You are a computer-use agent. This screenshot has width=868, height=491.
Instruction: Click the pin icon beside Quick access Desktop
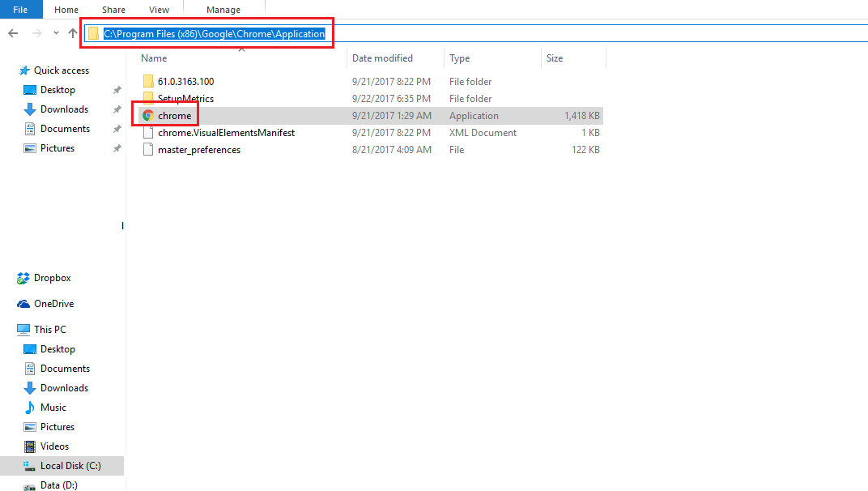click(117, 90)
